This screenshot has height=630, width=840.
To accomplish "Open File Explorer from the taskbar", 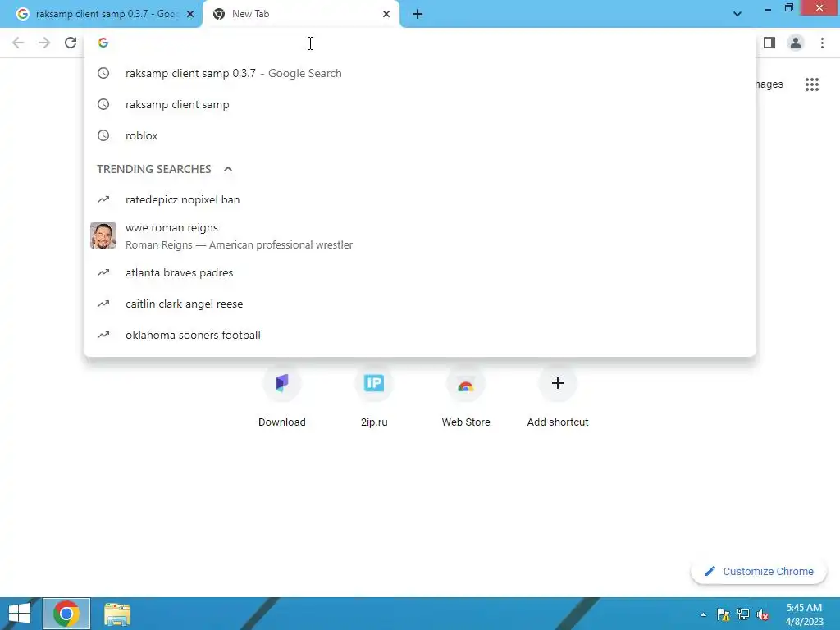I will (x=116, y=614).
